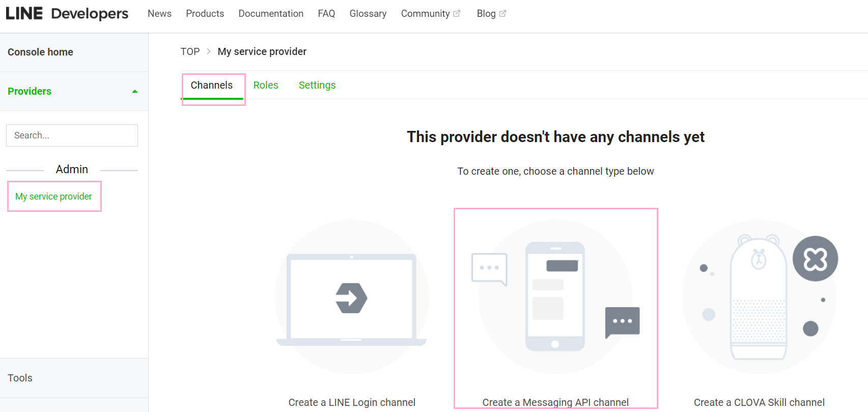
Task: Select My service provider in sidebar
Action: point(53,197)
